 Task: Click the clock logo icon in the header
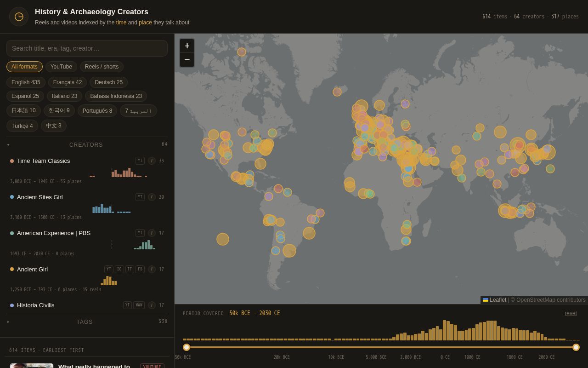(19, 17)
